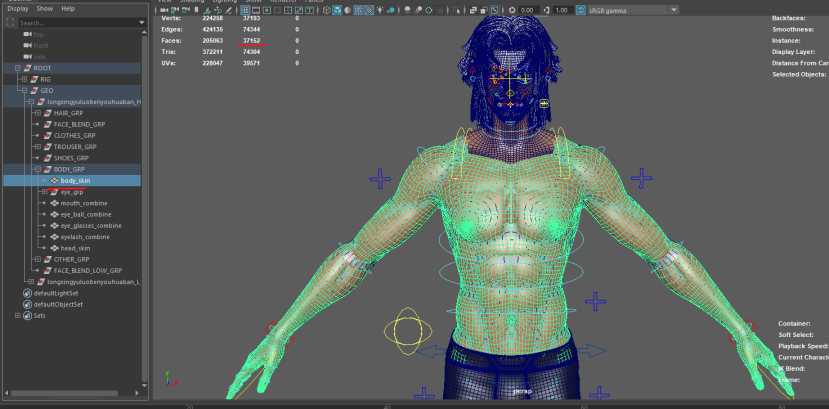Toggle the film gate icon
Image resolution: width=829 pixels, height=409 pixels.
click(256, 10)
